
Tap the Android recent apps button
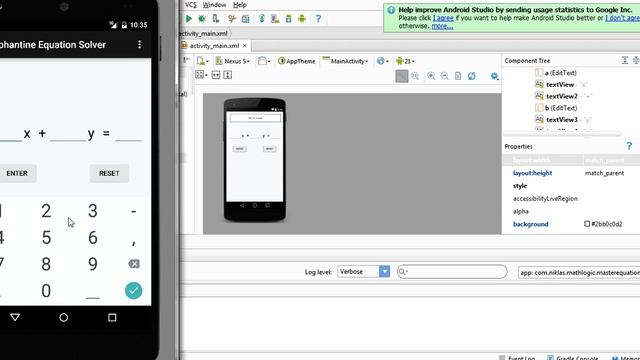coord(112,317)
